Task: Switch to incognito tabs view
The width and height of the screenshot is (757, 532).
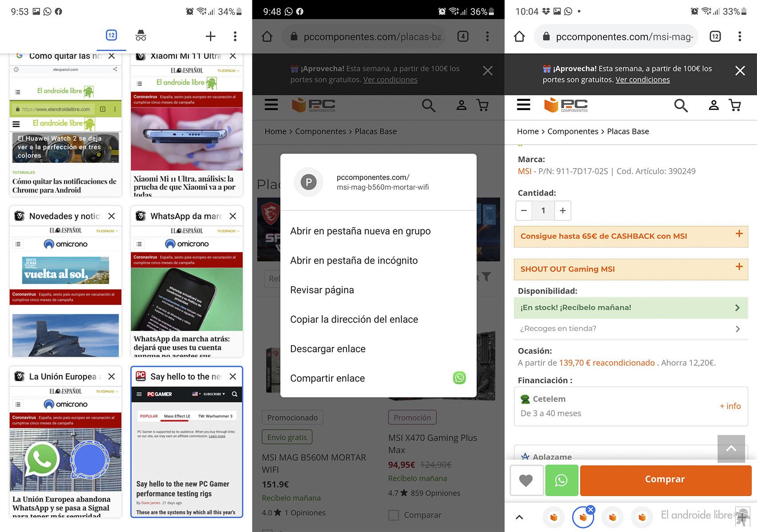Action: click(141, 35)
